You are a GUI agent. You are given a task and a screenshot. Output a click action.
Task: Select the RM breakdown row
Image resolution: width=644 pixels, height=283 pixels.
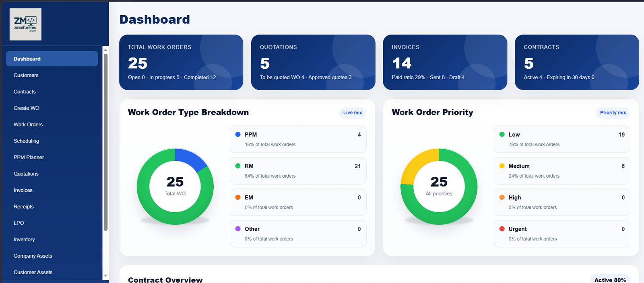tap(298, 171)
